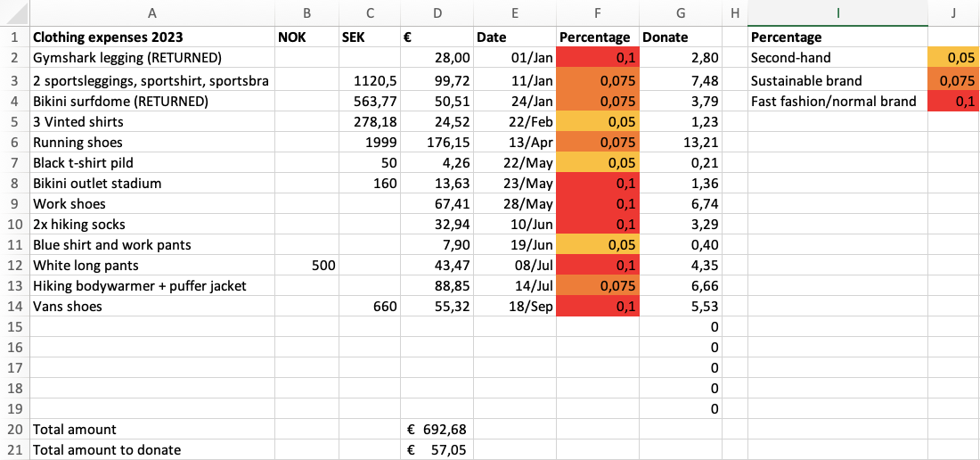
Task: Select the 'Clothing expenses 2023' header cell
Action: (151, 37)
